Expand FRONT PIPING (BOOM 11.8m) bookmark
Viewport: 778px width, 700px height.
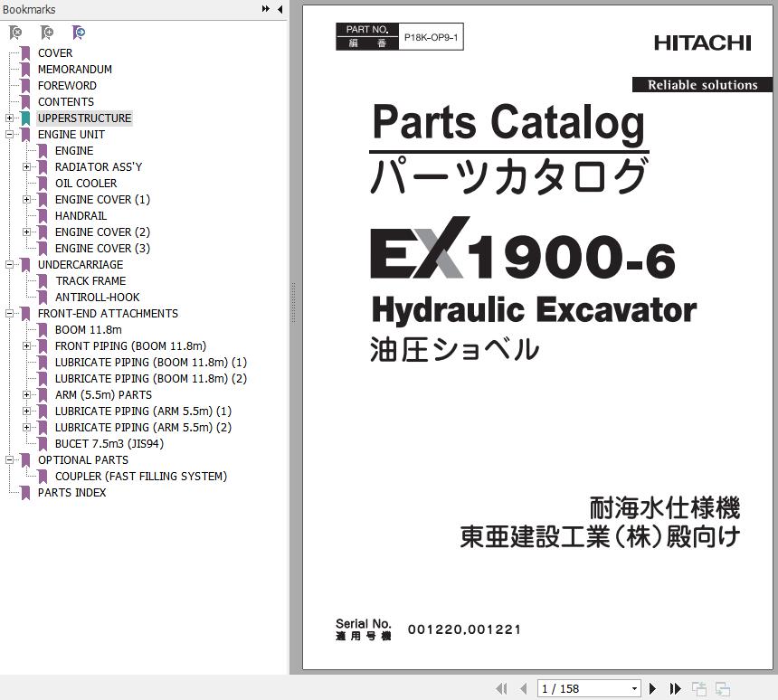tap(27, 346)
